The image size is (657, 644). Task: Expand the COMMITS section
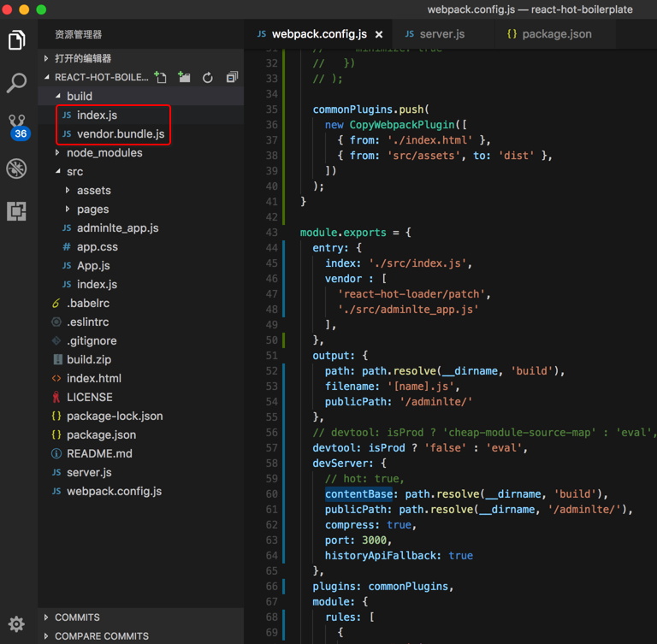click(77, 617)
